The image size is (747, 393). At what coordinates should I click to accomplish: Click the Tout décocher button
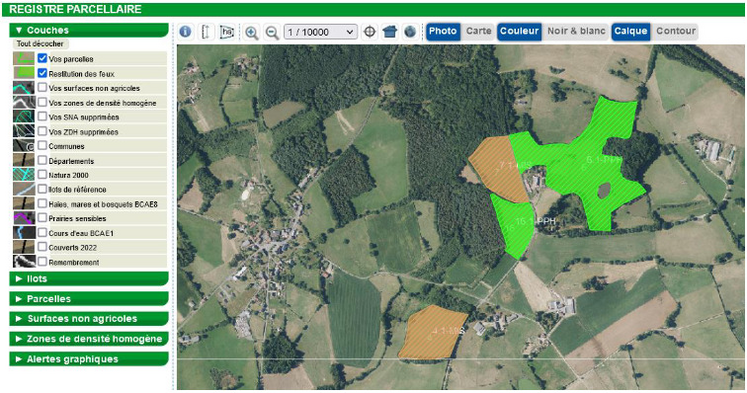[x=40, y=44]
